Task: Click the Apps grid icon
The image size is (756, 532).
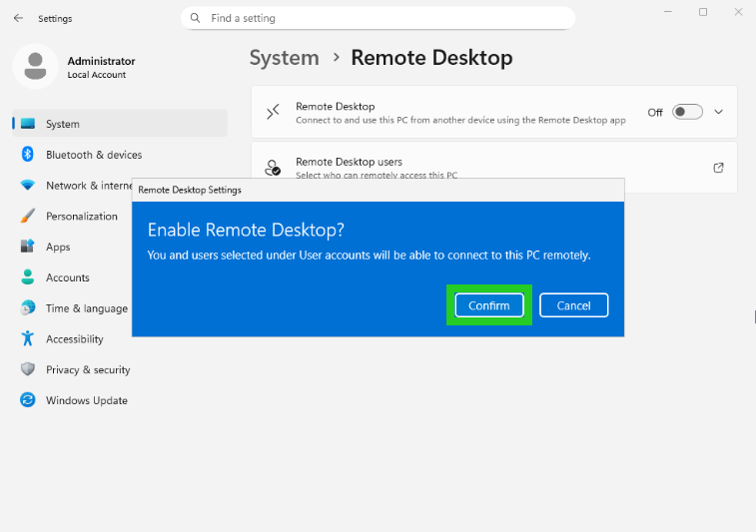Action: (x=28, y=247)
